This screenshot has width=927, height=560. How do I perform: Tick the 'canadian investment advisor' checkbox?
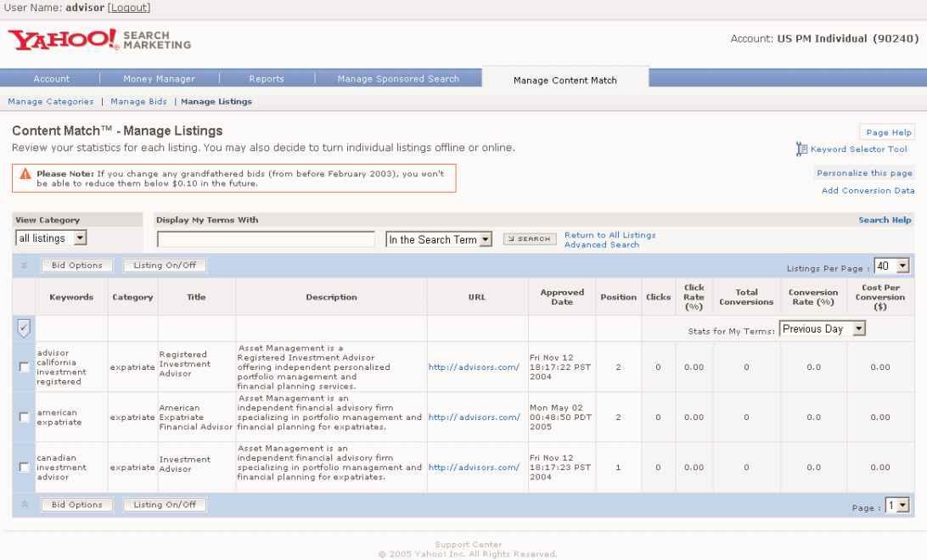(24, 468)
